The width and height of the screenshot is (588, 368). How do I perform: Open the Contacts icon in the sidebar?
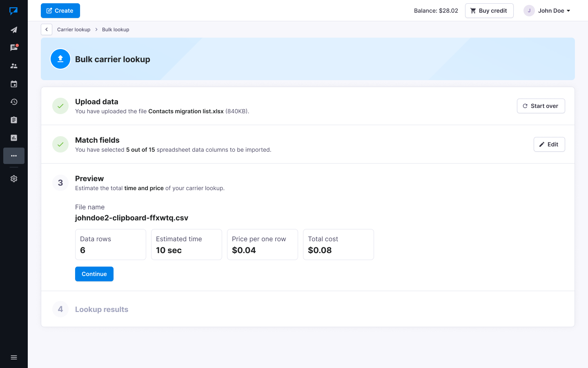coord(14,65)
